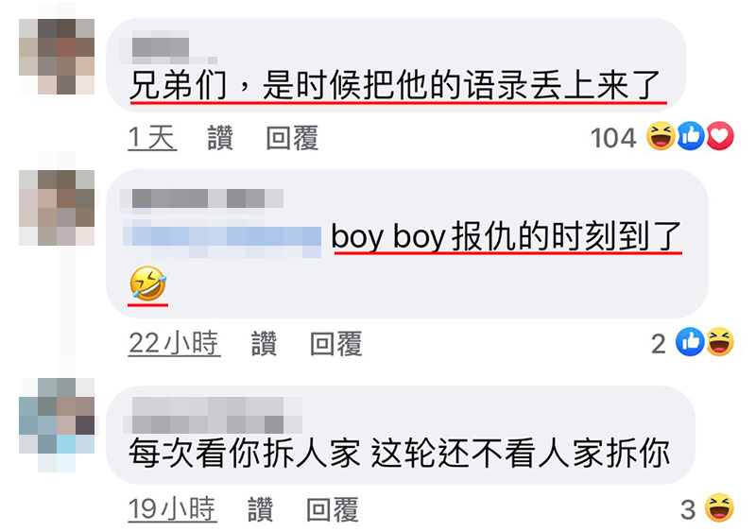The width and height of the screenshot is (756, 532).
Task: Click the blue tagged name in second comment
Action: point(222,238)
